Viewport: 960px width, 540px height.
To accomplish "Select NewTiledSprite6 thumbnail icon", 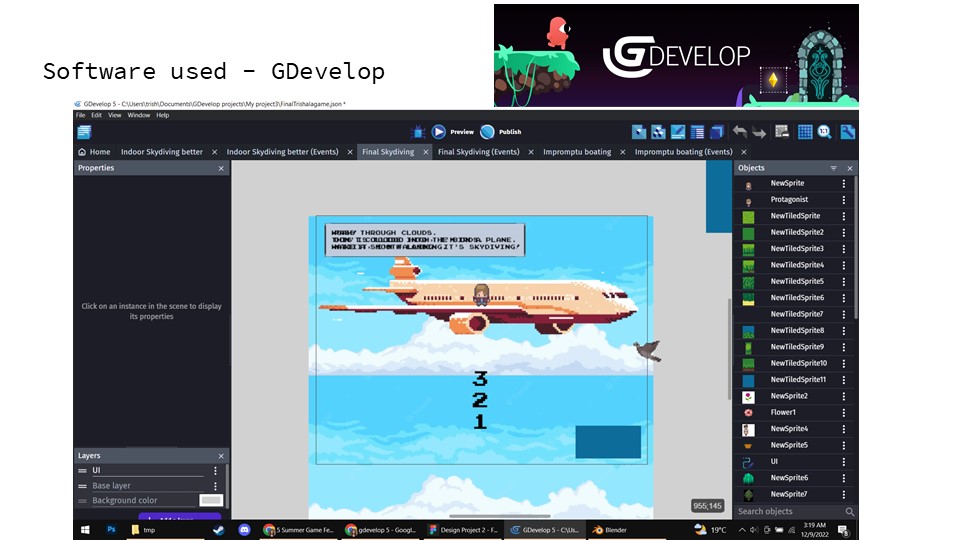I will pyautogui.click(x=748, y=298).
